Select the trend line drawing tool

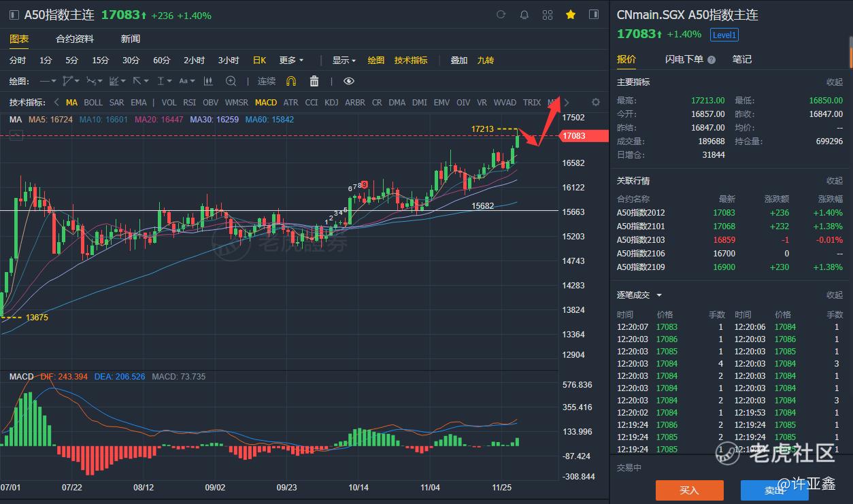pyautogui.click(x=67, y=81)
